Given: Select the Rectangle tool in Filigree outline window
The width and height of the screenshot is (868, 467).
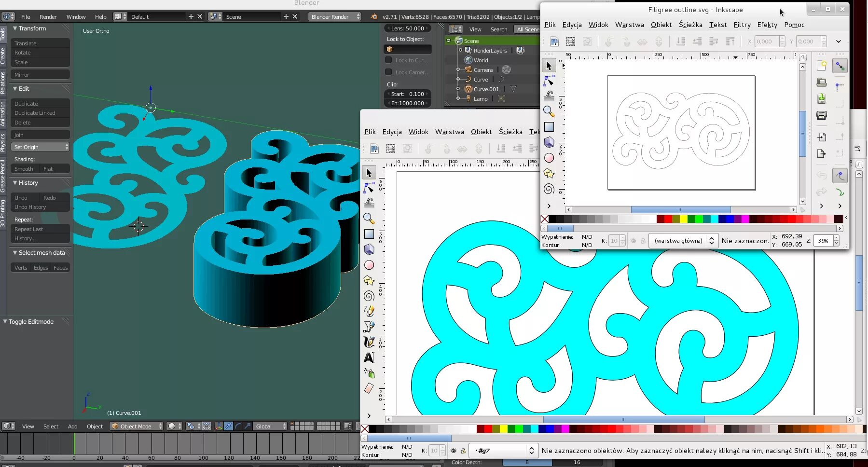Looking at the screenshot, I should tap(549, 127).
